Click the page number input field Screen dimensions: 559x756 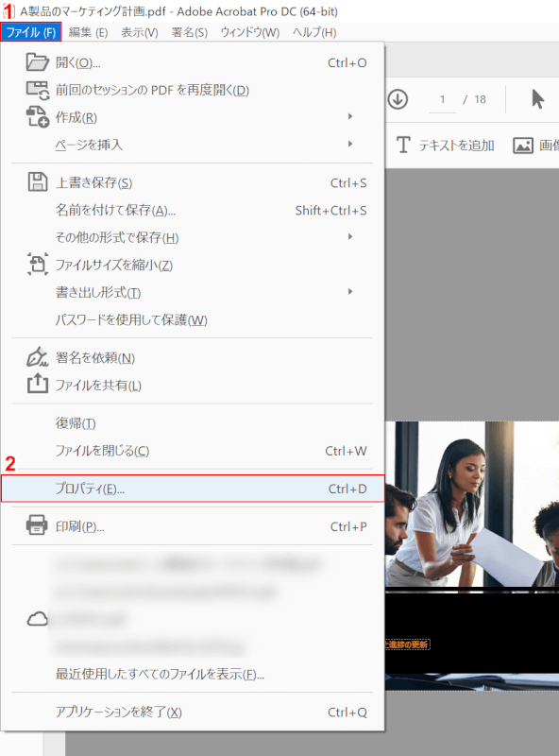point(442,100)
